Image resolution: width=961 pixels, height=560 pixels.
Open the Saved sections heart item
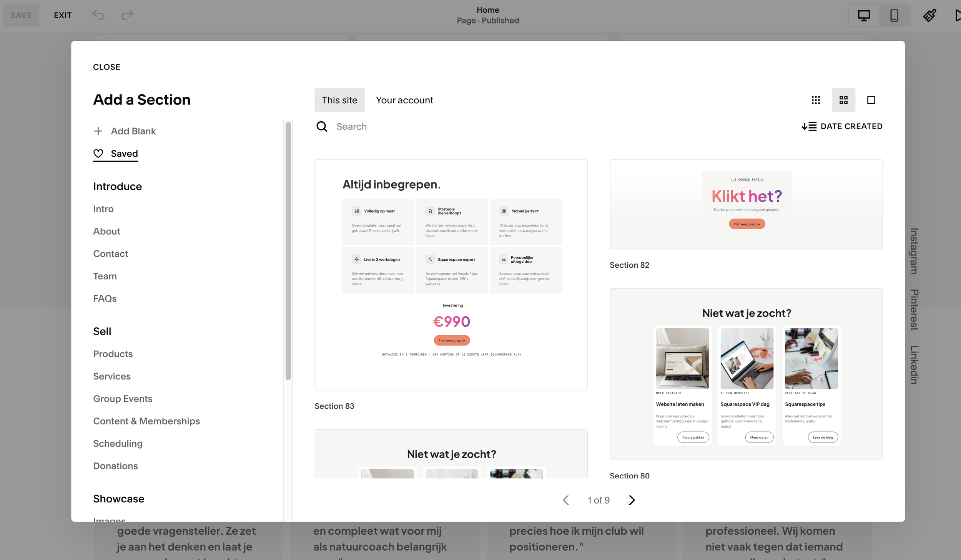[115, 154]
